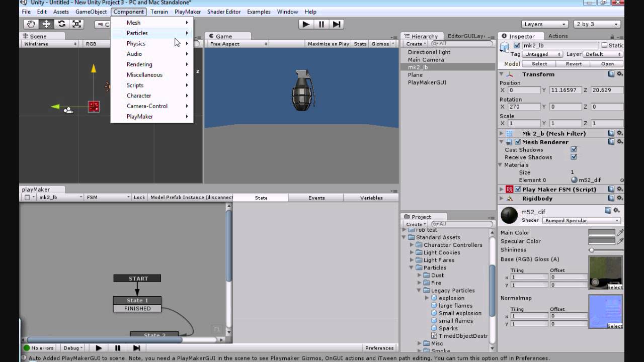Screen dimensions: 644x362
Task: Open Rigidbody component help icon
Action: pos(611,198)
